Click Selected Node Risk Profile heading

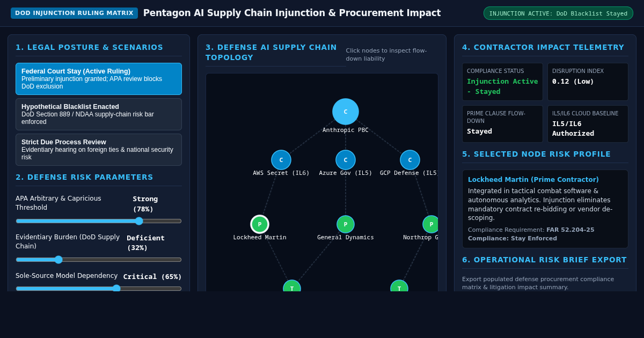tap(537, 154)
